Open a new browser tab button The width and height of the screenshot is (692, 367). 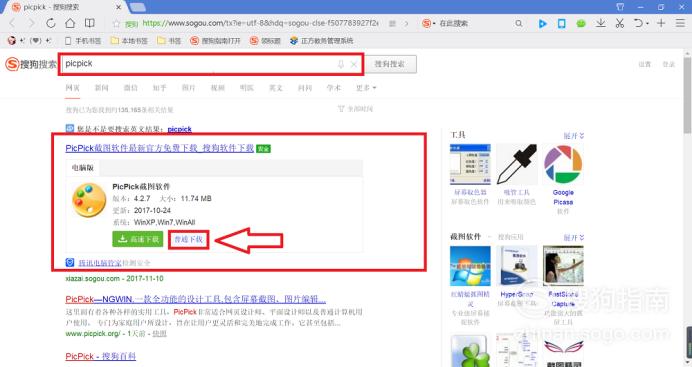click(138, 7)
